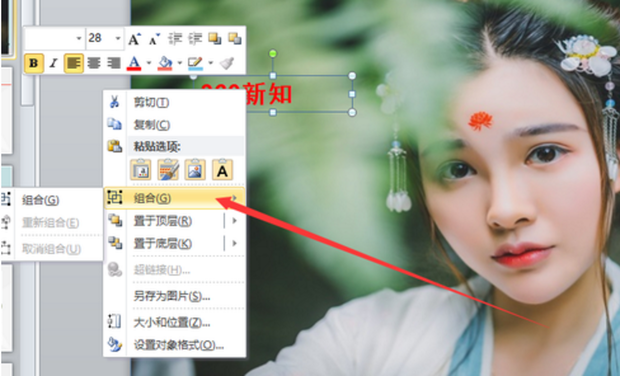This screenshot has height=376, width=620.
Task: Align text left in mini toolbar
Action: (x=74, y=63)
